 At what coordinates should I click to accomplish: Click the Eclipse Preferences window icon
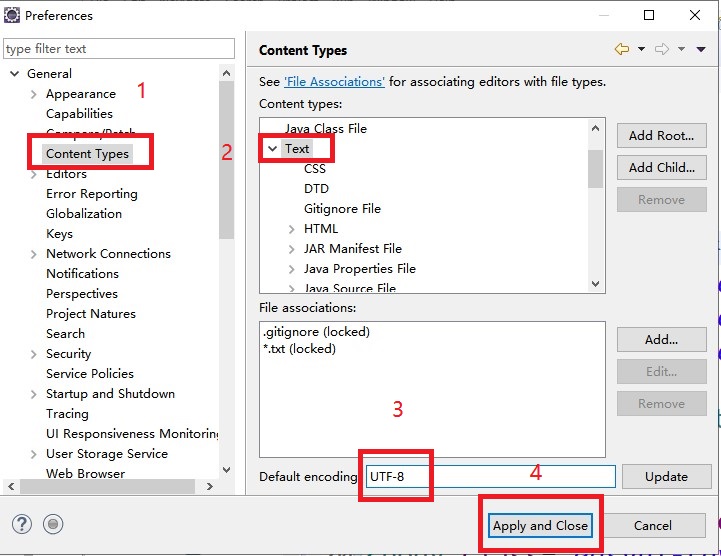[11, 15]
